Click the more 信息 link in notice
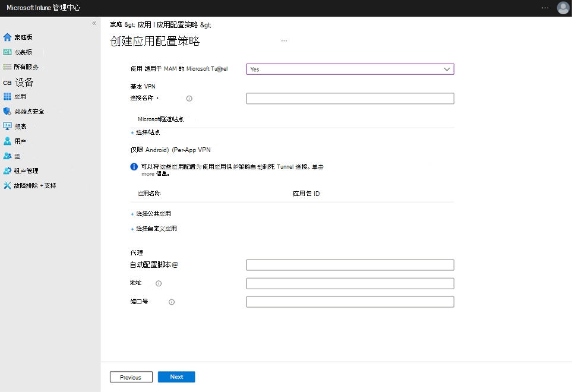The width and height of the screenshot is (572, 392). (155, 174)
